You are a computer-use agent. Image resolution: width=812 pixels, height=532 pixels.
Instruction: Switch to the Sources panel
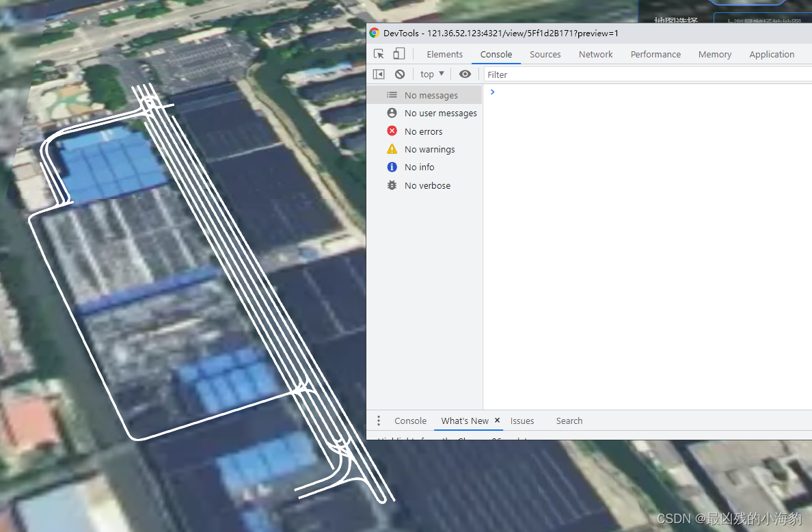tap(545, 54)
